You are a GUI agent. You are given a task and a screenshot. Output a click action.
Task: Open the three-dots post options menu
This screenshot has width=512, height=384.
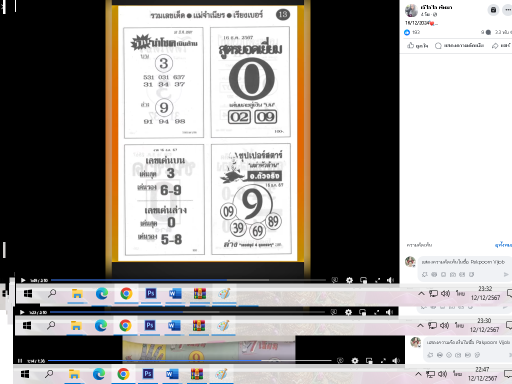(508, 10)
